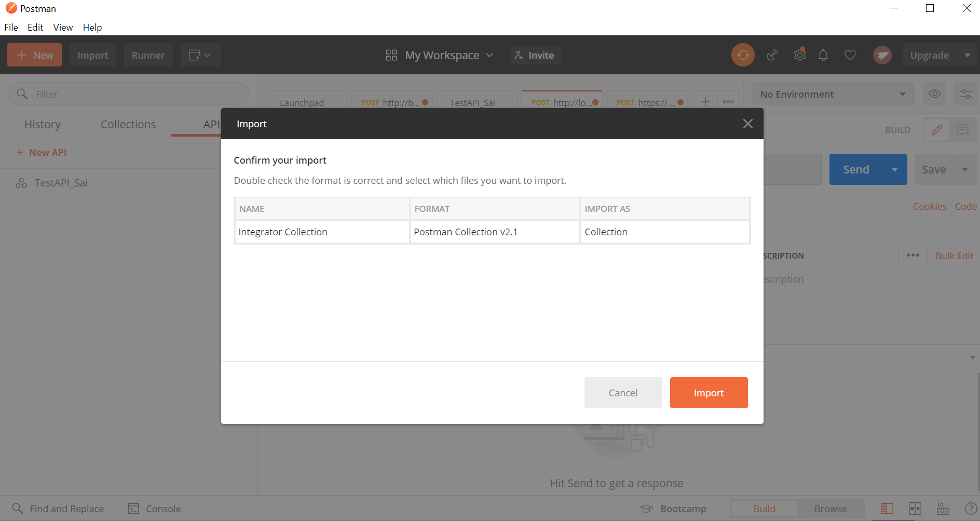Expand the Send button dropdown arrow
The image size is (980, 521).
894,169
